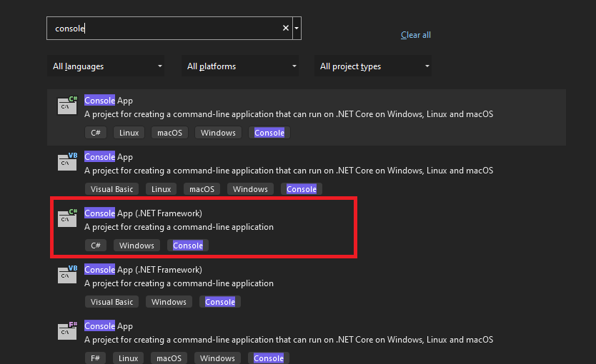The width and height of the screenshot is (596, 364).
Task: Open the All languages dropdown
Action: point(106,66)
